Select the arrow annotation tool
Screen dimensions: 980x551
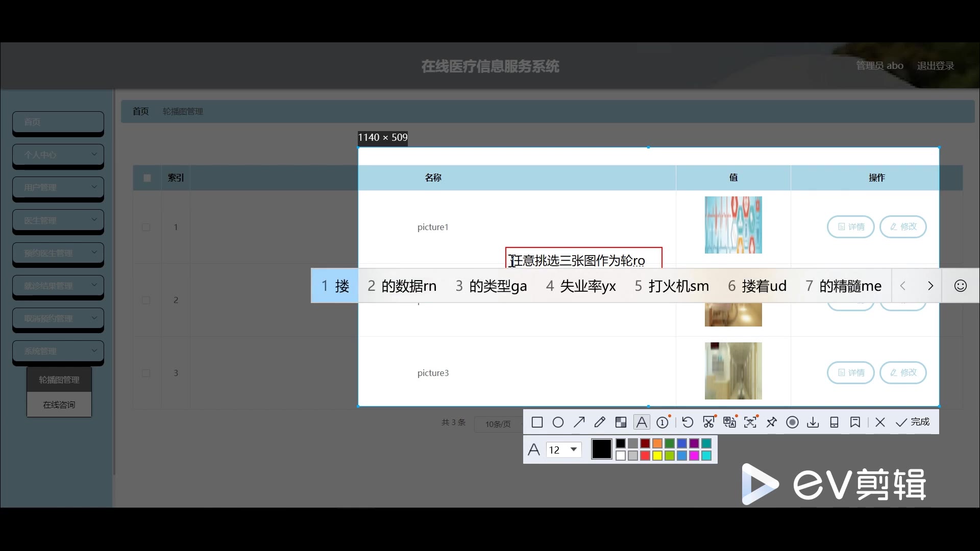pyautogui.click(x=579, y=422)
